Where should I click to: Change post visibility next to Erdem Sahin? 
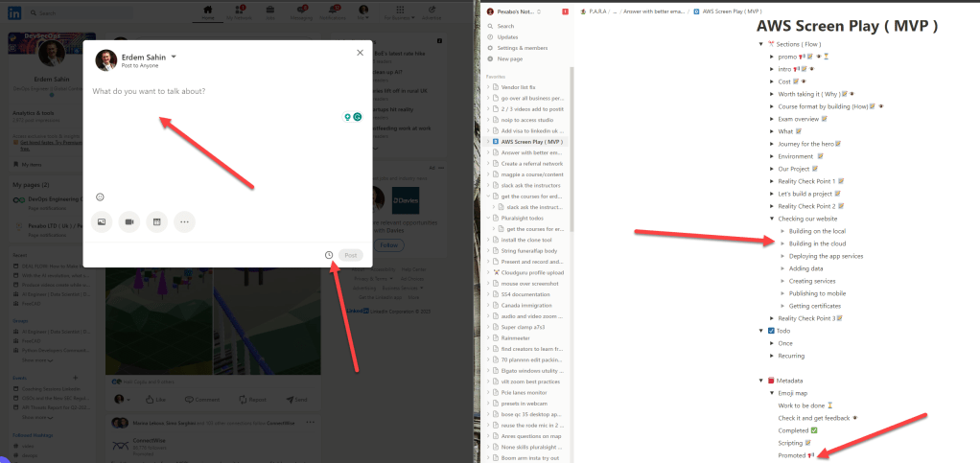click(x=174, y=57)
